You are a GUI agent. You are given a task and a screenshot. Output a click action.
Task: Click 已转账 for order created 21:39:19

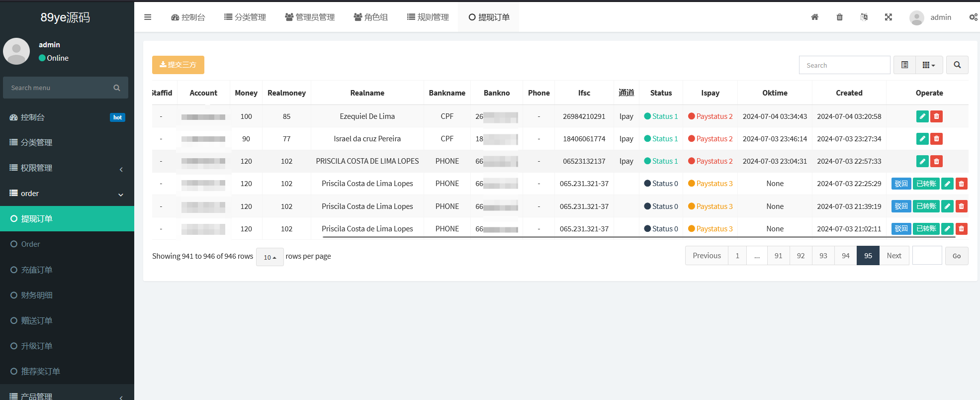pos(926,206)
